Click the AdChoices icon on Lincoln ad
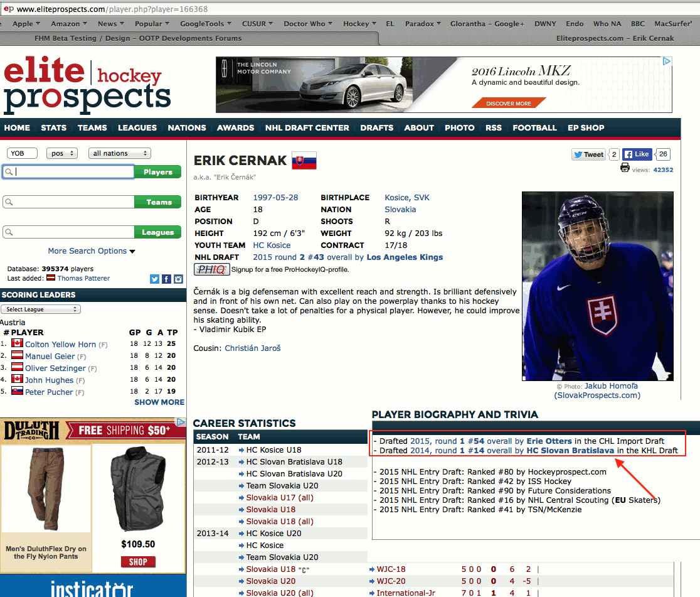The width and height of the screenshot is (700, 597). pos(667,62)
